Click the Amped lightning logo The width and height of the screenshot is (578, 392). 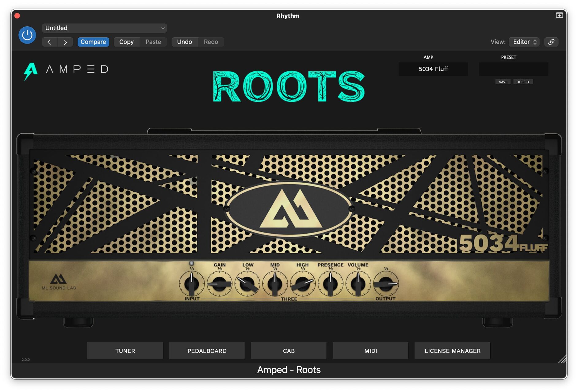[30, 71]
